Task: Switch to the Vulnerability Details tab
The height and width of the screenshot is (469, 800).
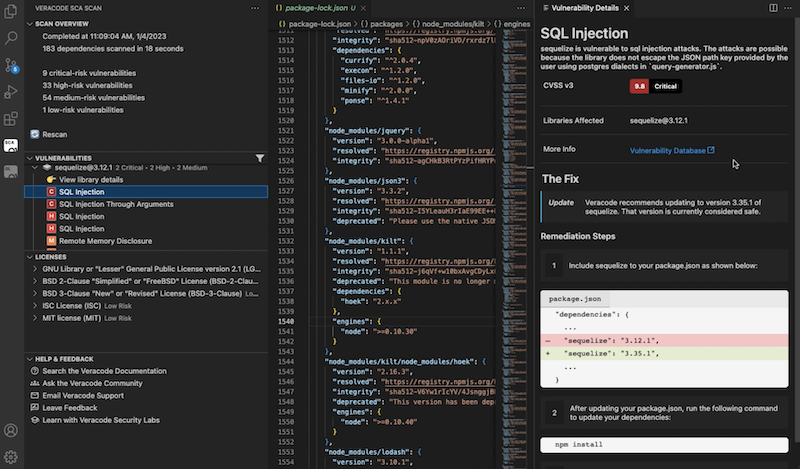Action: point(585,8)
